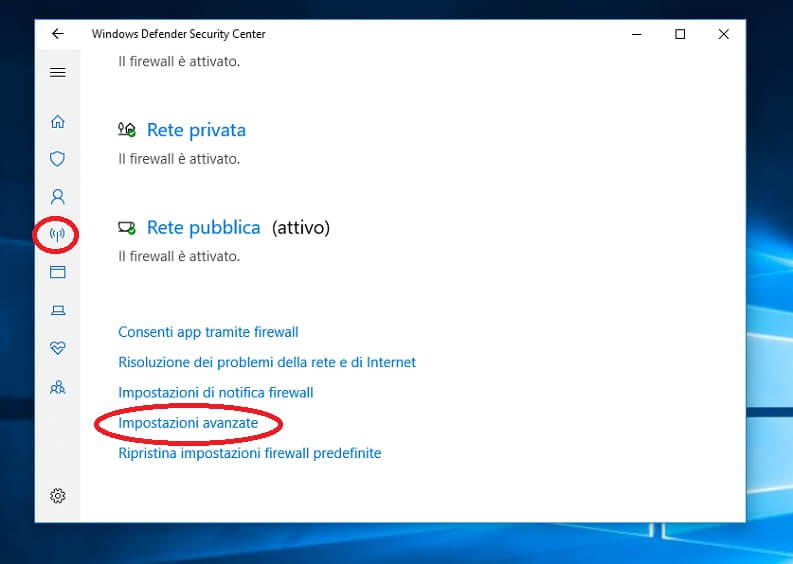Image resolution: width=793 pixels, height=564 pixels.
Task: Click 'Il firewall è attivato.' under Rete pubblica
Action: coord(179,256)
